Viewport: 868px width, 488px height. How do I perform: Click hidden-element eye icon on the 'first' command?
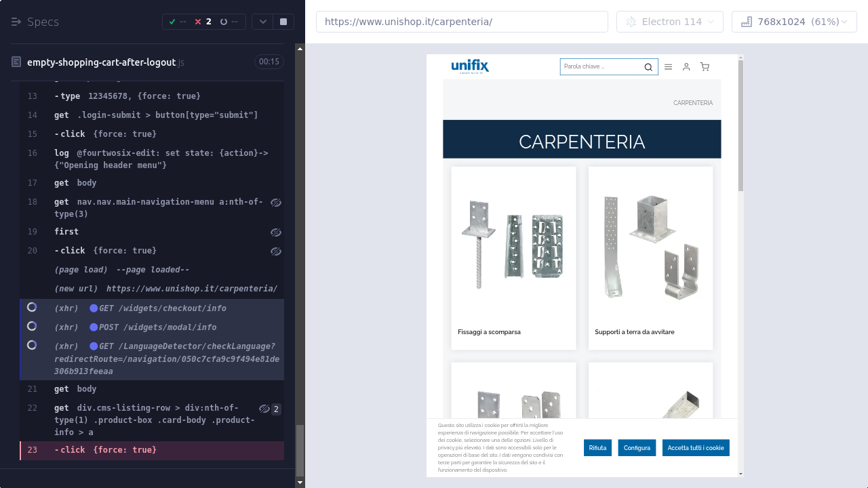pos(275,232)
